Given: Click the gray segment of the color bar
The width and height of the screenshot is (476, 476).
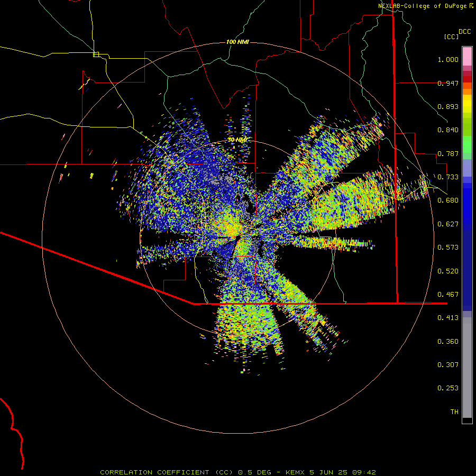Looking at the screenshot, I should [467, 368].
